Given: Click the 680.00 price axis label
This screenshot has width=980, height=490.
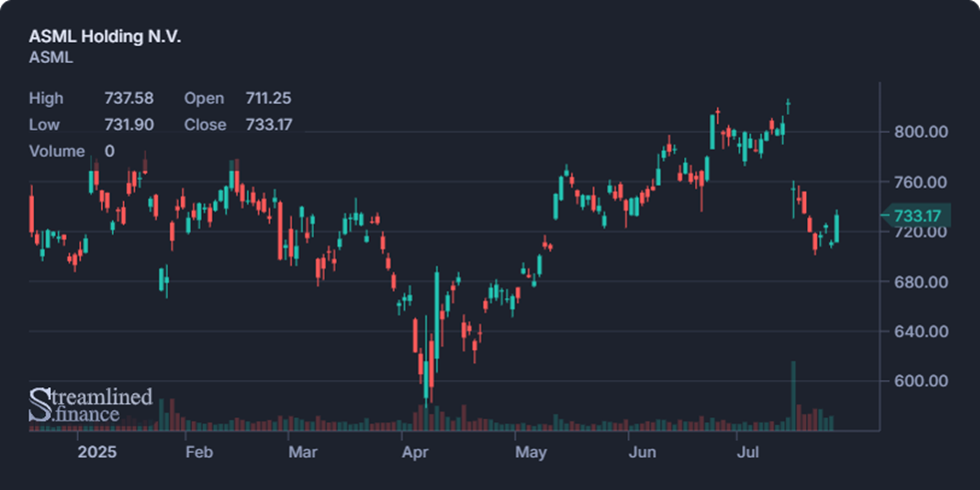Looking at the screenshot, I should click(x=921, y=281).
